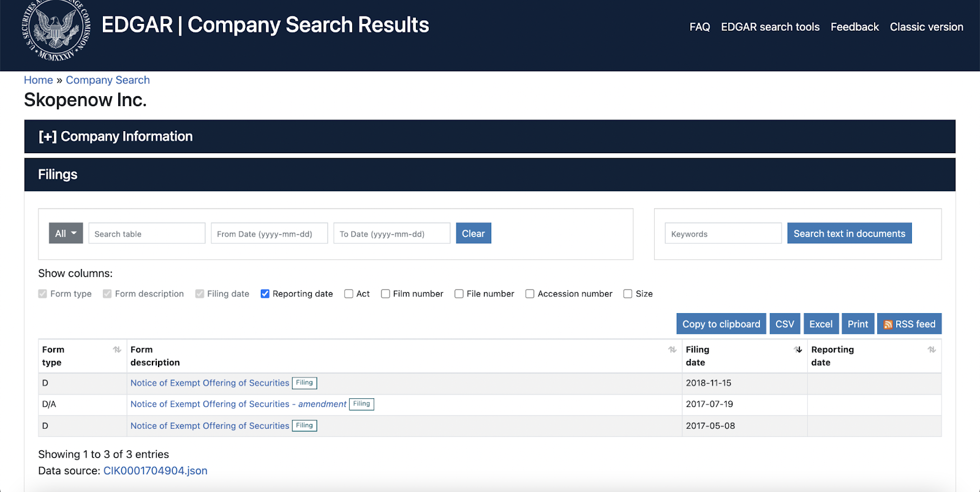The width and height of the screenshot is (980, 492).
Task: Enable the Act column checkbox
Action: (349, 294)
